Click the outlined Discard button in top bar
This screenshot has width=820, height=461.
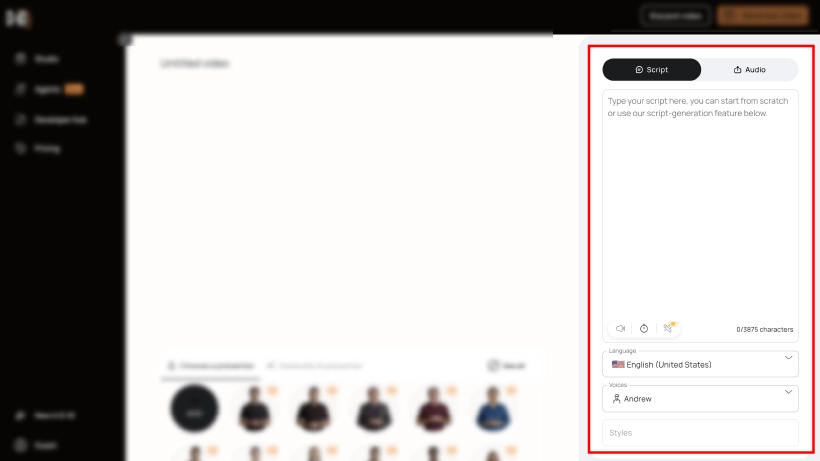pyautogui.click(x=675, y=16)
